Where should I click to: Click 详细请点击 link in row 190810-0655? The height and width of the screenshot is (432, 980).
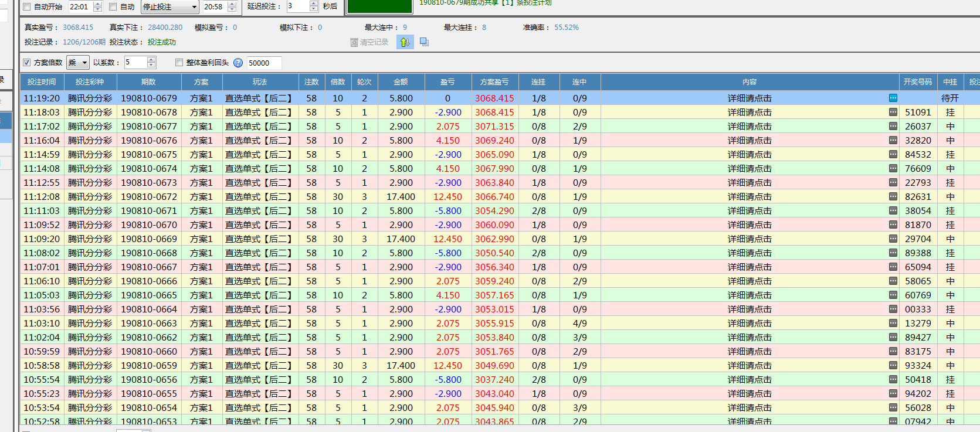tap(750, 394)
